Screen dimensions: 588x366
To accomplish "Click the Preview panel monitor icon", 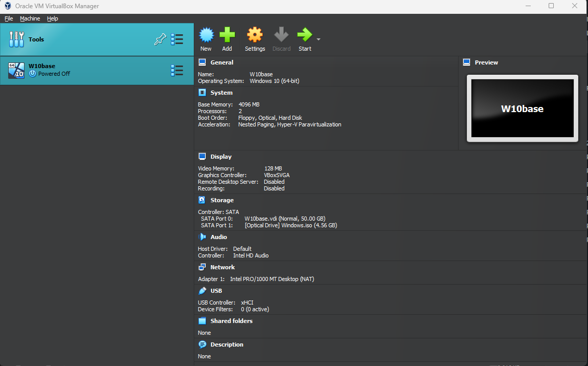I will [x=466, y=62].
